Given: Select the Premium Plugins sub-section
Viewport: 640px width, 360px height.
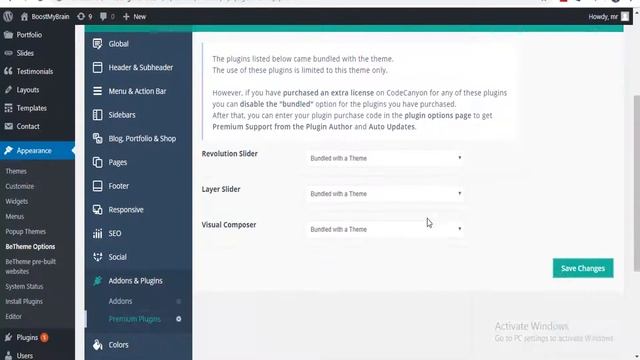Looking at the screenshot, I should (x=134, y=319).
